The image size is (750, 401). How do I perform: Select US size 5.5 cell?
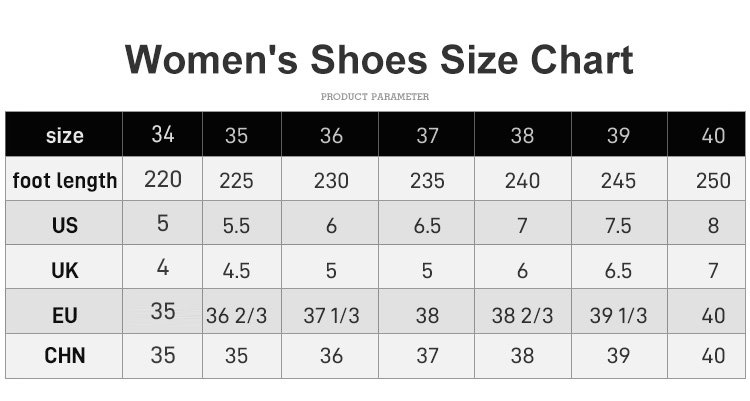pyautogui.click(x=236, y=226)
